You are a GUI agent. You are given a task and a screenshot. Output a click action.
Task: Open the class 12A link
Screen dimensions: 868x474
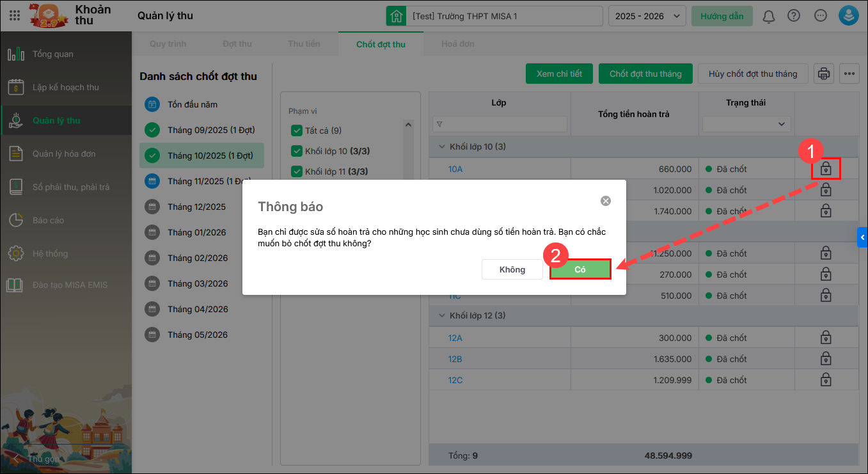click(455, 338)
